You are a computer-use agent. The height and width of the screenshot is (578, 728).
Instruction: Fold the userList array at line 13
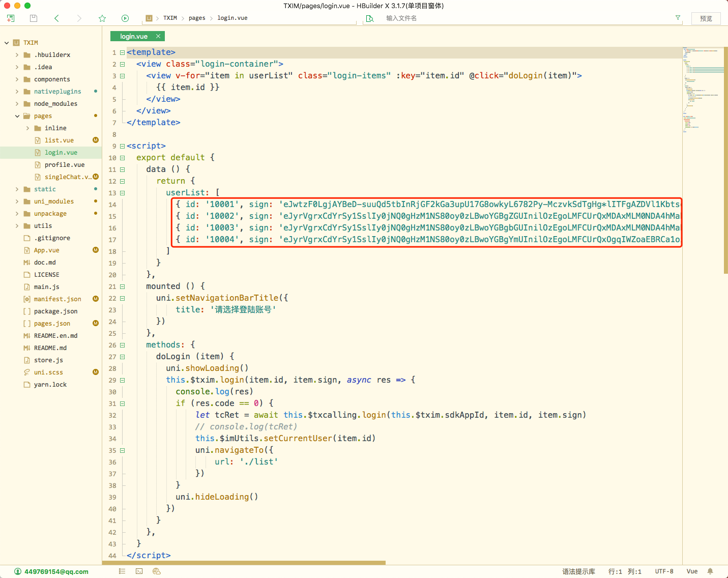pyautogui.click(x=122, y=193)
